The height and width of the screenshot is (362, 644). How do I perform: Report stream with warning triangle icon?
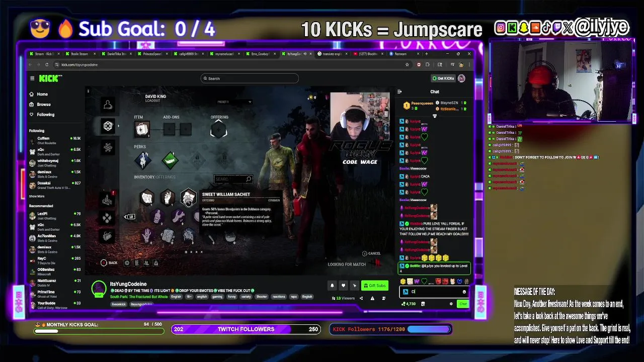[x=372, y=298]
